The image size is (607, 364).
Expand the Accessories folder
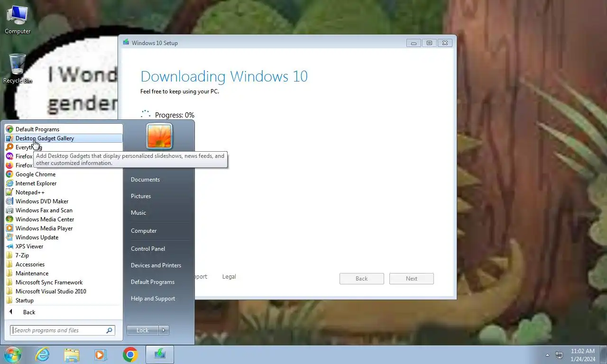click(x=64, y=264)
